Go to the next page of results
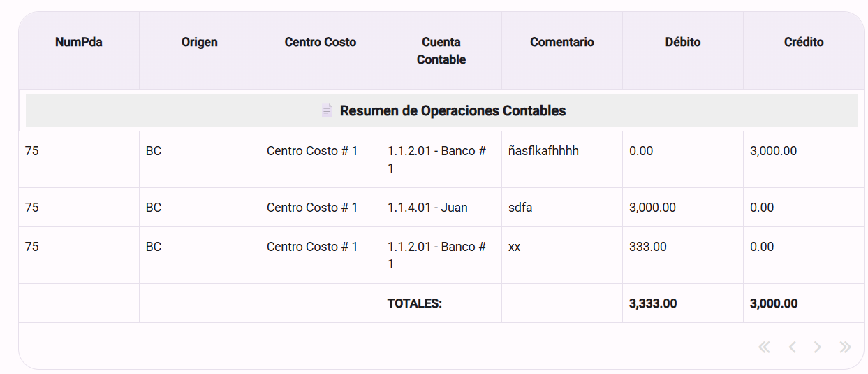 pos(818,347)
